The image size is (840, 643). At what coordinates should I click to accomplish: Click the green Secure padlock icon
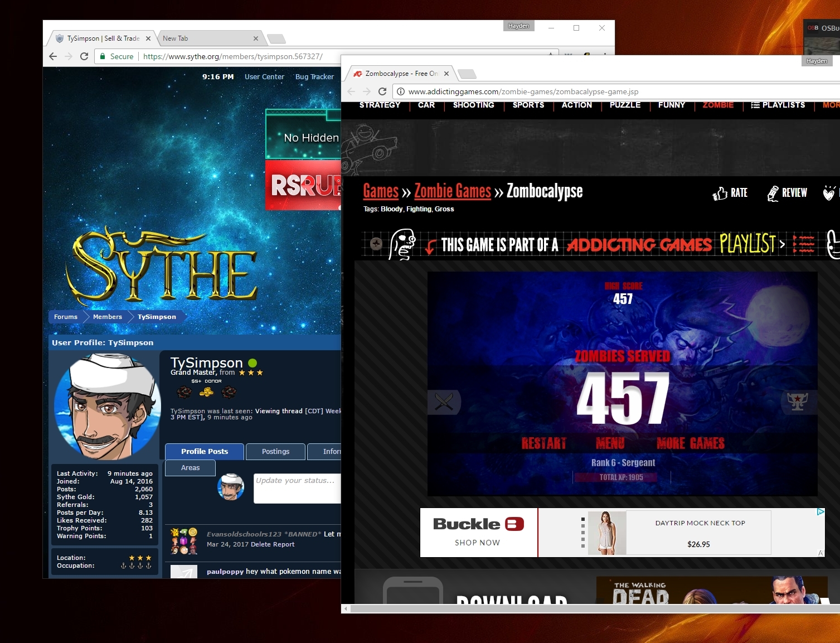pyautogui.click(x=103, y=56)
